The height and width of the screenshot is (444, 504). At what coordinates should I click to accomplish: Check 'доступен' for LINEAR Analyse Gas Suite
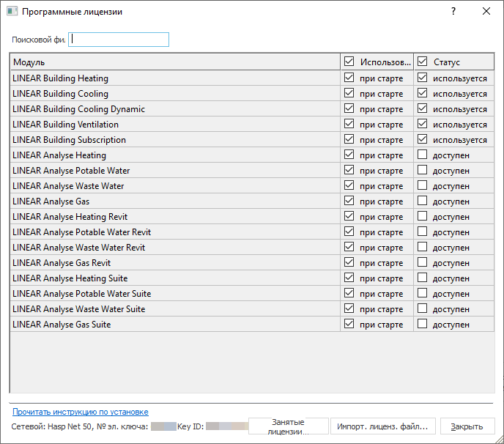(x=423, y=324)
